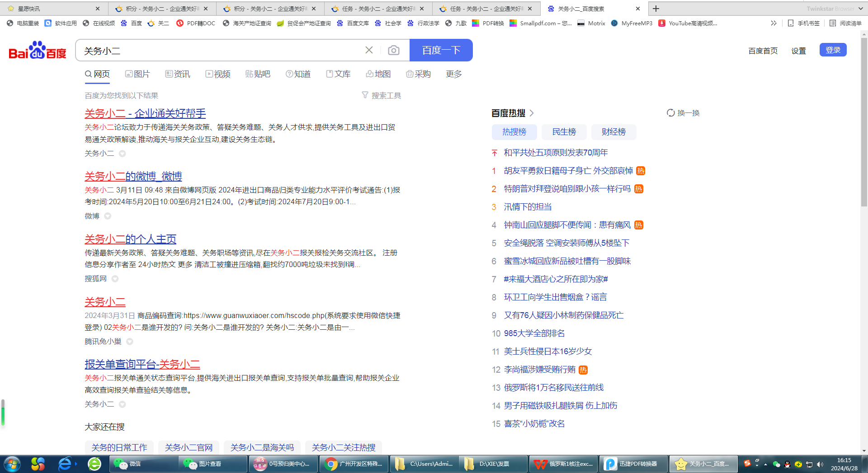This screenshot has width=868, height=473.
Task: Open Smallpdf.com bookmark
Action: tap(540, 23)
